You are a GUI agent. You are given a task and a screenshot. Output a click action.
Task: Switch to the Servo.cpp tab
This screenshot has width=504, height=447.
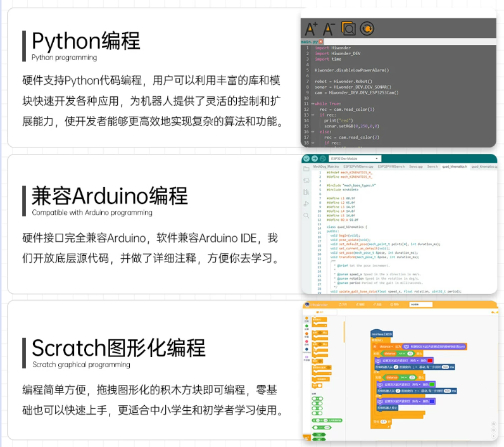coord(415,167)
